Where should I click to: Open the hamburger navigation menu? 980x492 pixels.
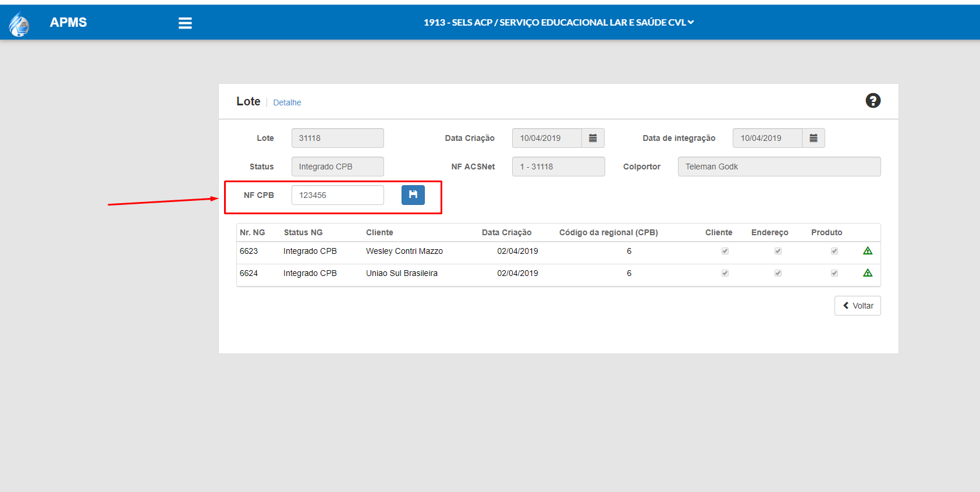185,23
